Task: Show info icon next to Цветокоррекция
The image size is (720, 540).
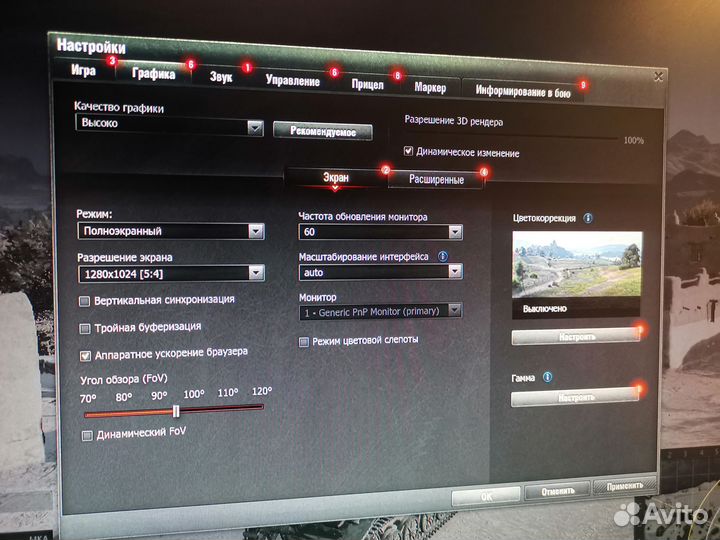Action: coord(588,218)
